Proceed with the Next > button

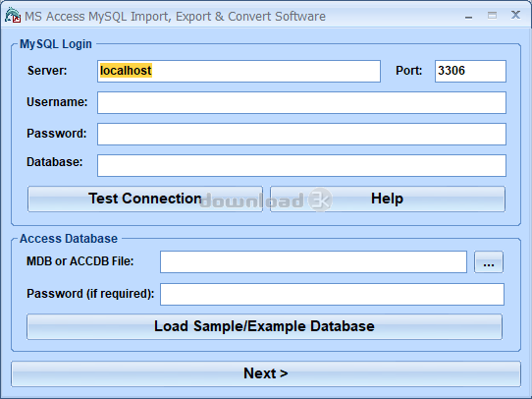[266, 373]
